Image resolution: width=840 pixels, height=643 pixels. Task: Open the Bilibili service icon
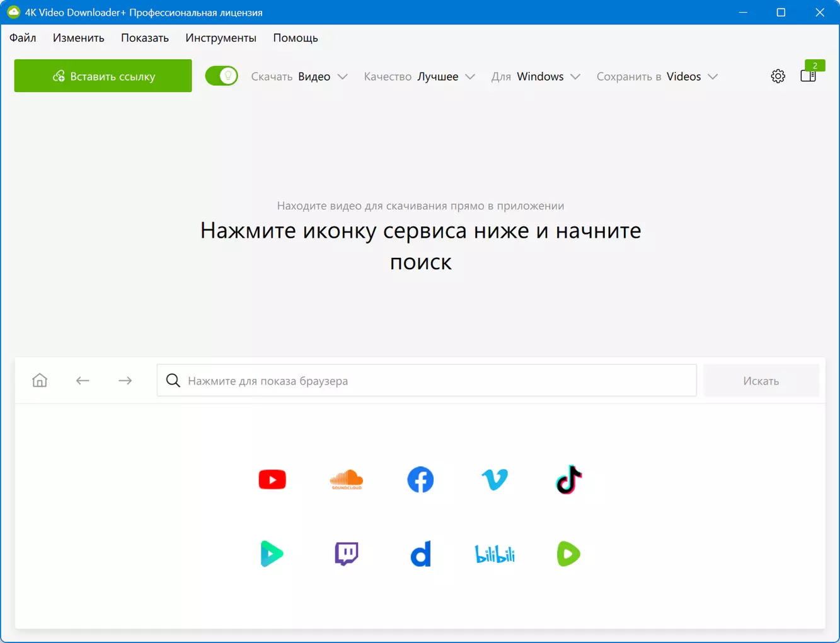495,553
